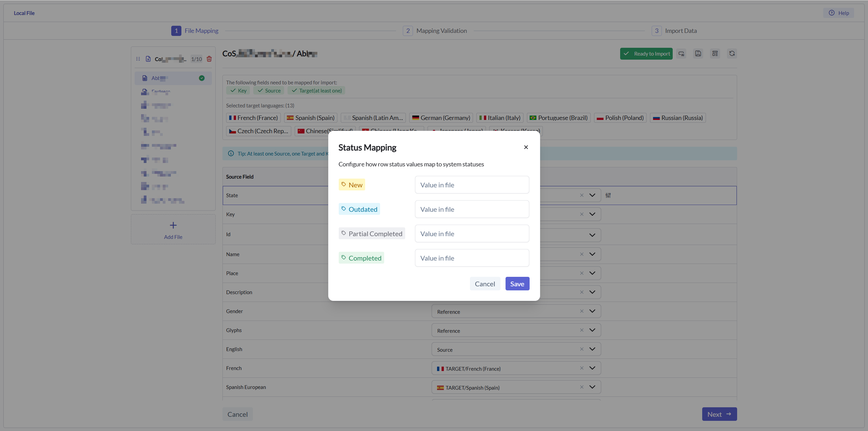Open the AI translation settings icon
The height and width of the screenshot is (431, 868).
point(681,54)
